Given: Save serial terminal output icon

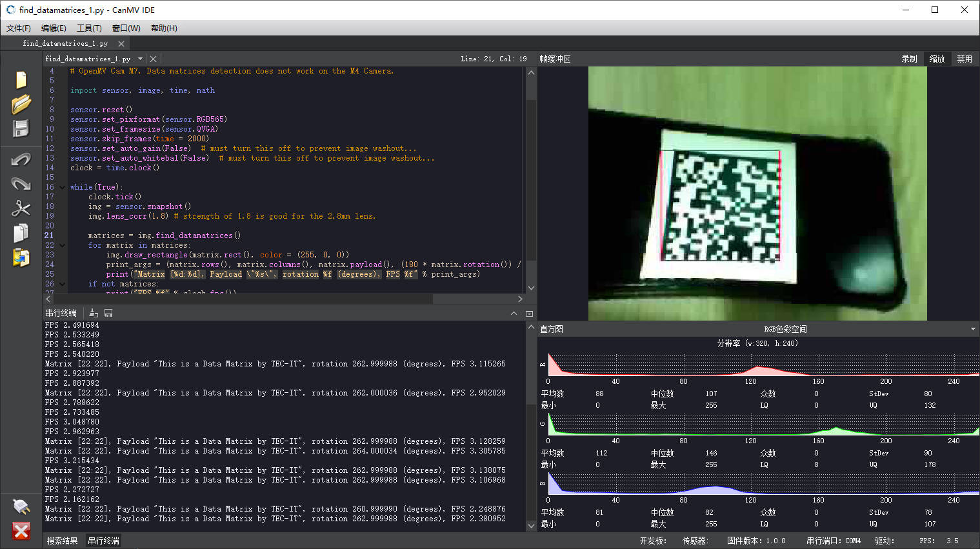Looking at the screenshot, I should [x=108, y=313].
